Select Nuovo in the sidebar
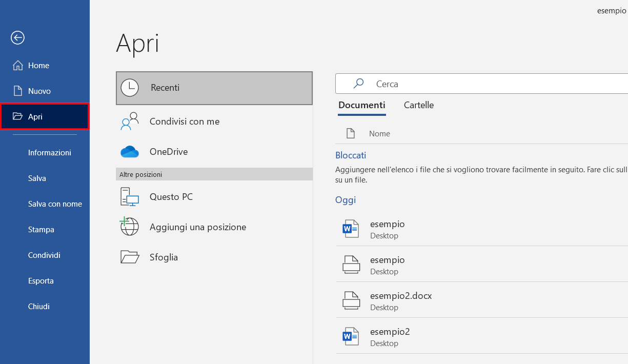 point(45,91)
